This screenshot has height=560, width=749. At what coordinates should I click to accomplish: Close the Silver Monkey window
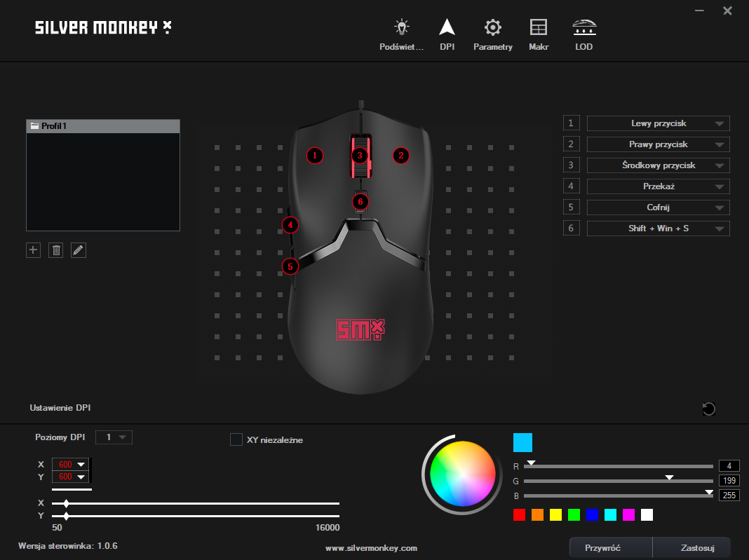coord(727,11)
